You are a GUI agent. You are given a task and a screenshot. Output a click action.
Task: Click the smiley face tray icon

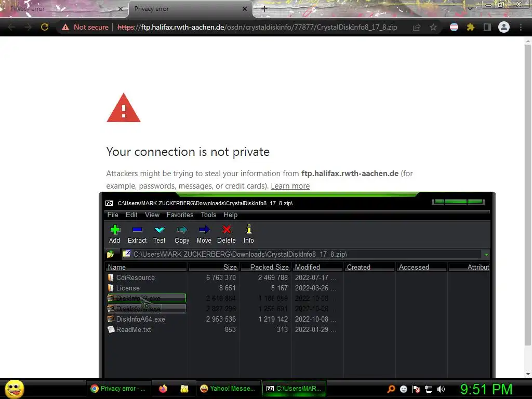(403, 389)
